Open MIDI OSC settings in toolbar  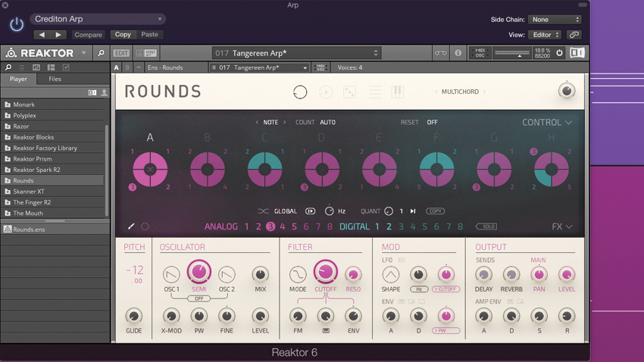point(480,53)
